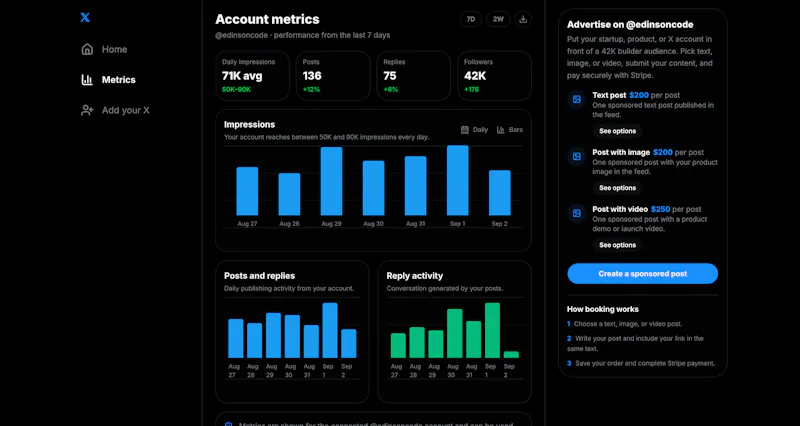
Task: Click the Post with image icon
Action: click(577, 157)
